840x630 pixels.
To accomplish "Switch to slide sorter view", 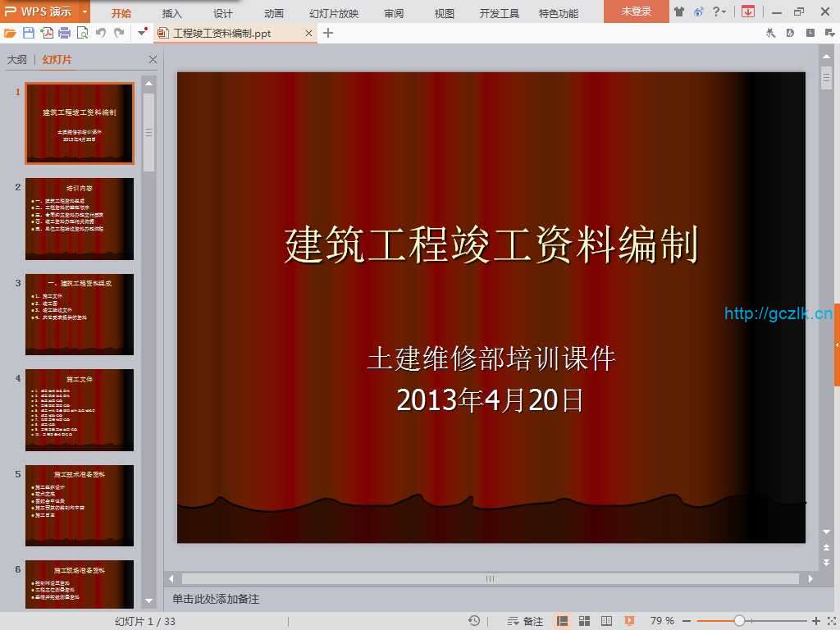I will click(x=585, y=621).
